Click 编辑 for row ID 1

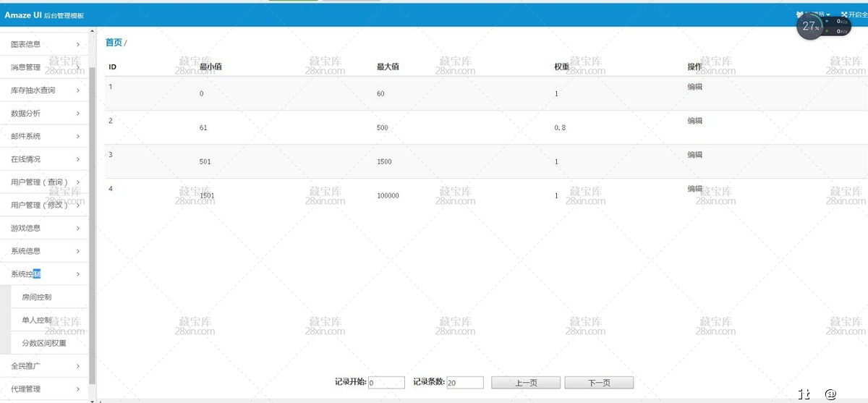click(x=694, y=87)
